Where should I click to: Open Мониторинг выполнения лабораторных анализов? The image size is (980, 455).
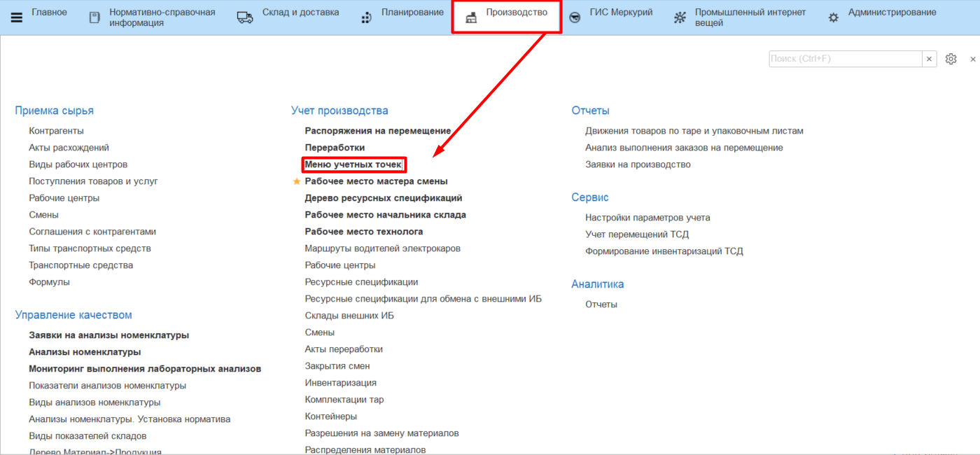point(145,369)
